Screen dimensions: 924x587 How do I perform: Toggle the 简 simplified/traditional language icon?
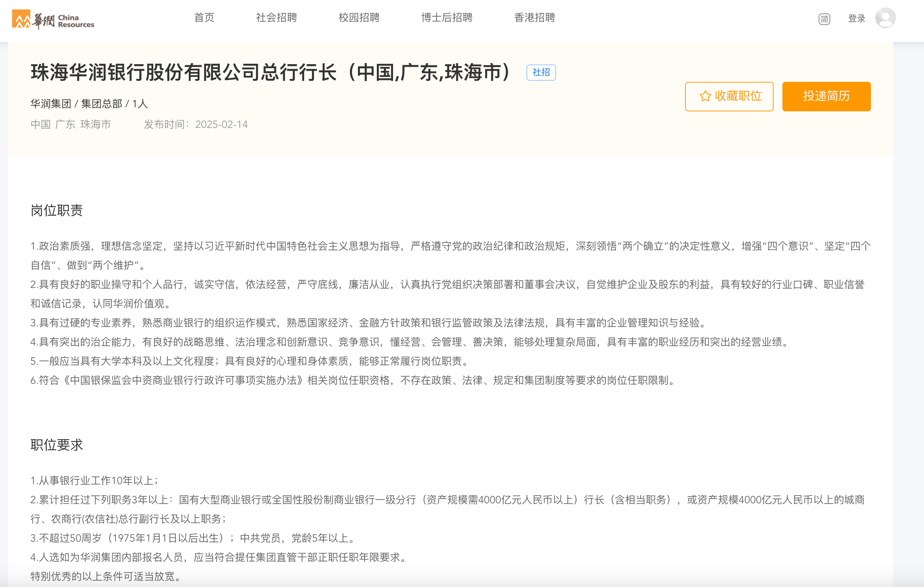click(x=824, y=19)
